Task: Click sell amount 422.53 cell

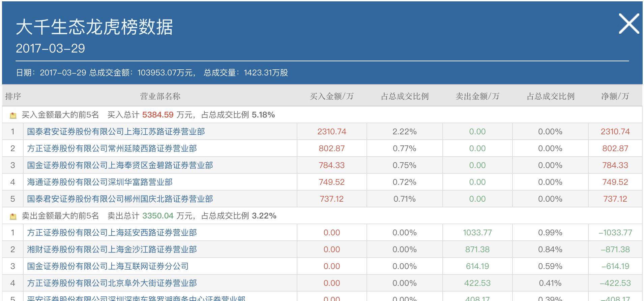Action: pyautogui.click(x=477, y=283)
